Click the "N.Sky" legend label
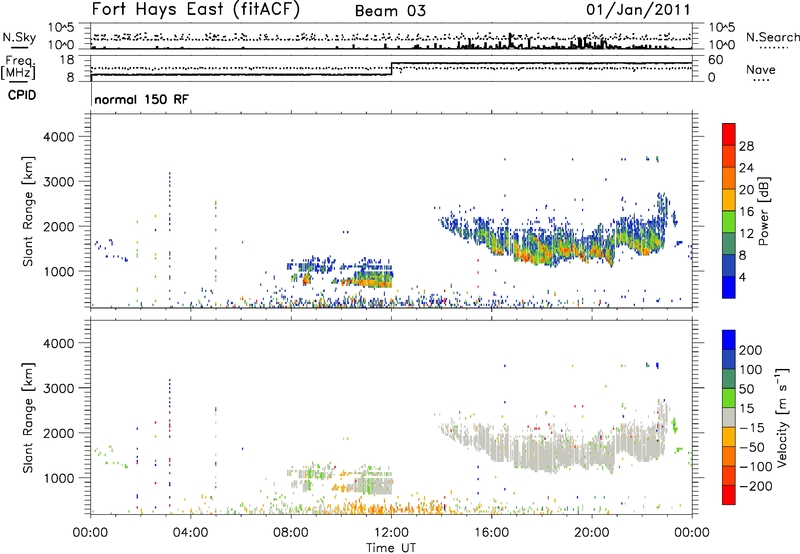This screenshot has width=800, height=554. [19, 37]
